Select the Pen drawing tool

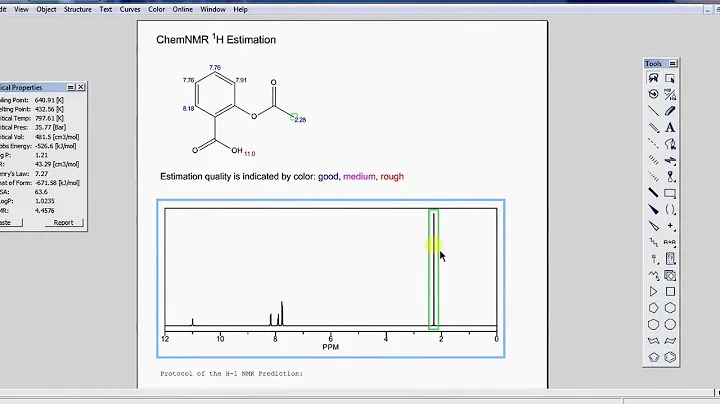(670, 144)
